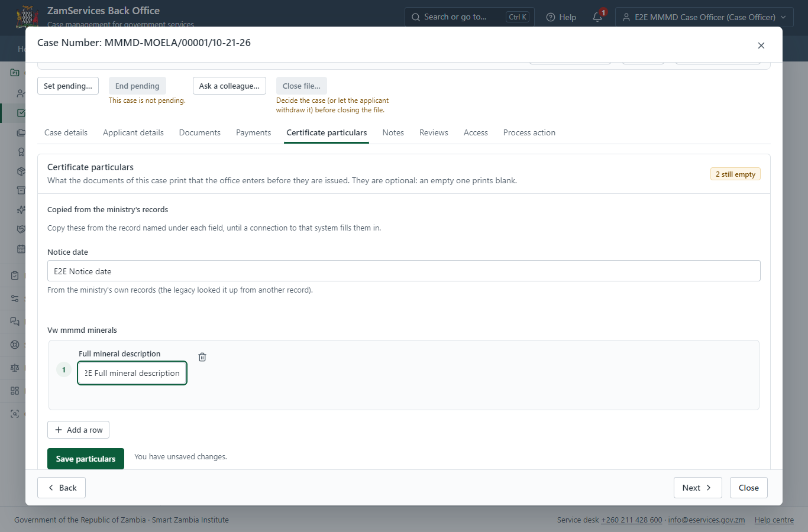Open Ask a colleague... dialog

(230, 86)
